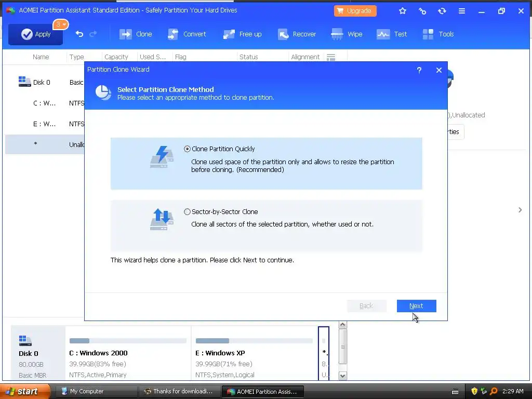Click the Capacity column header
The height and width of the screenshot is (399, 532).
[x=116, y=57]
